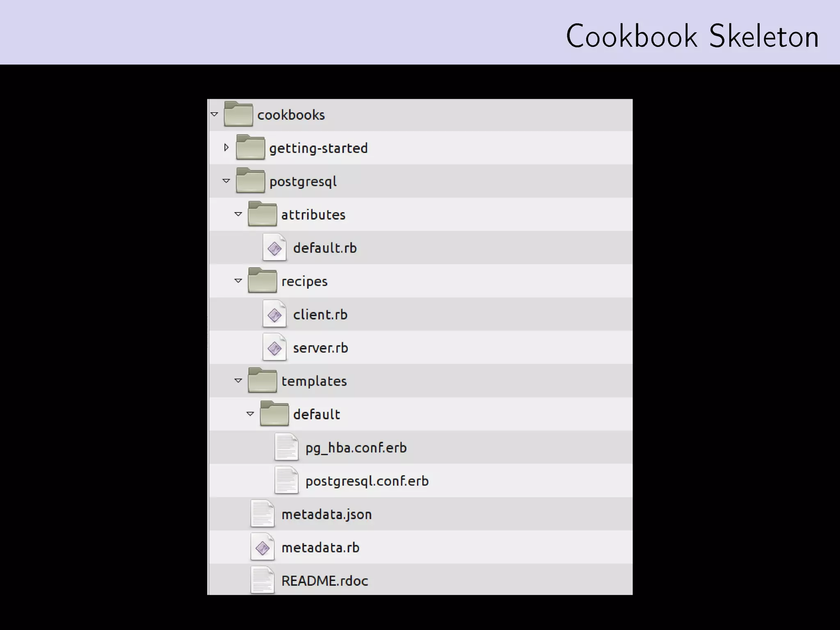Select the default.rb file name
Viewport: 840px width, 630px height.
(x=325, y=248)
